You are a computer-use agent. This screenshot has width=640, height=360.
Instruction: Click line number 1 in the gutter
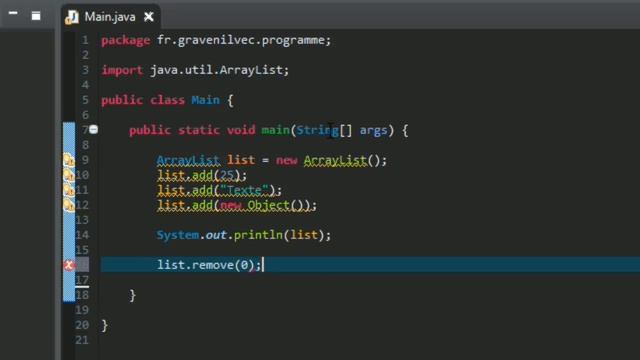coord(85,40)
